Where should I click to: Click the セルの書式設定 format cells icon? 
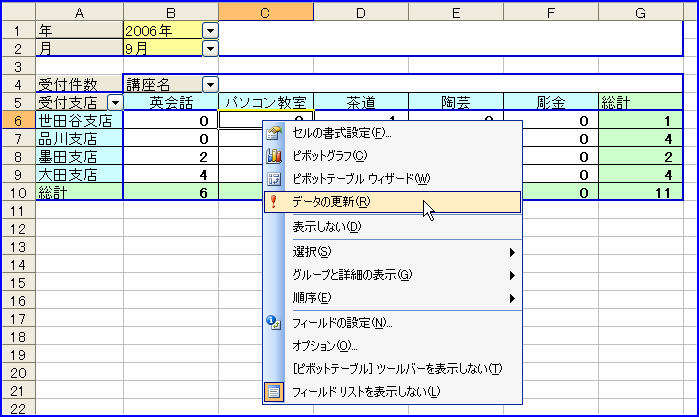pyautogui.click(x=275, y=132)
